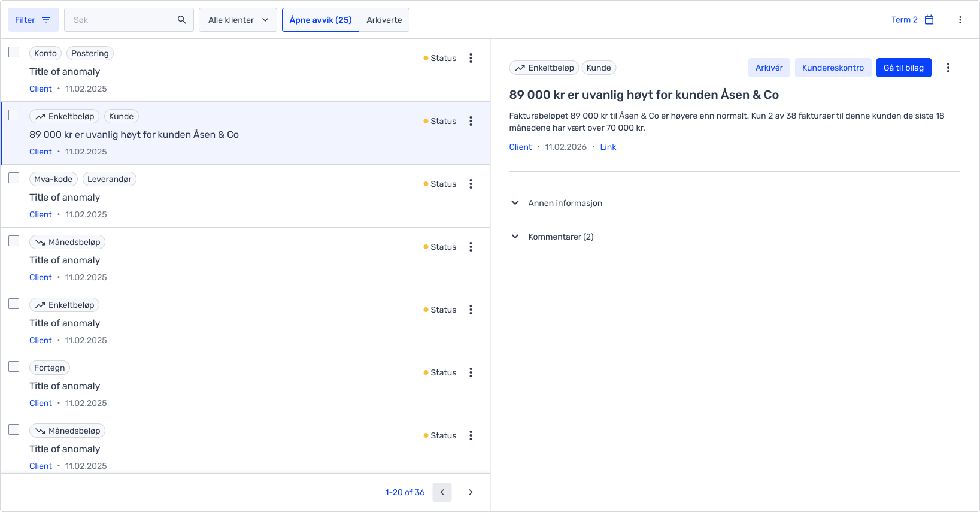Tick checkbox for Mva-kode Leverandør anomaly
Viewport: 980px width, 512px height.
click(x=14, y=178)
